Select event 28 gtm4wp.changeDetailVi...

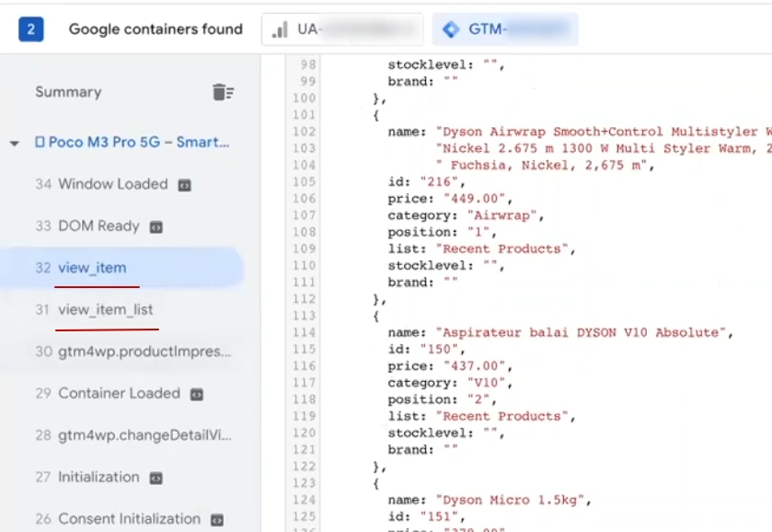[121, 435]
